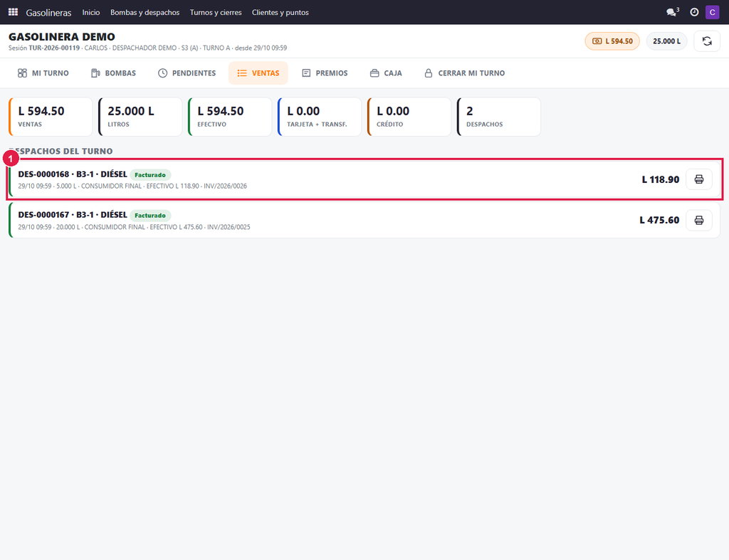Click the L 475.60 amount
Image resolution: width=729 pixels, height=560 pixels.
[x=659, y=221]
